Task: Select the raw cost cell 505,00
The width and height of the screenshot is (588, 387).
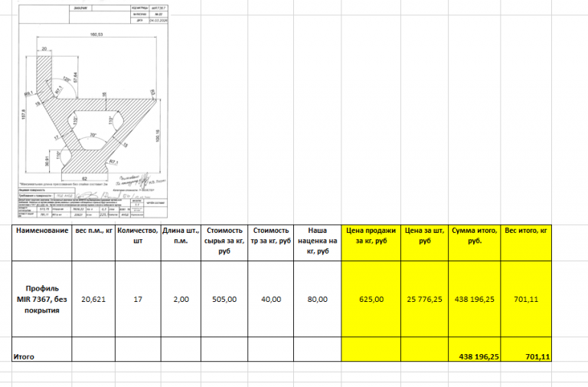Action: 224,299
